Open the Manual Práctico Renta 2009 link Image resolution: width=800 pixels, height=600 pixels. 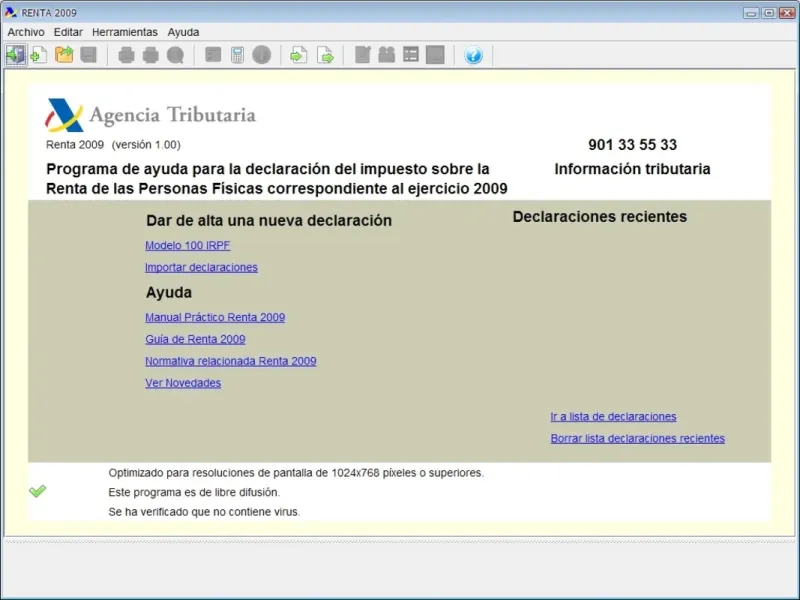click(215, 317)
